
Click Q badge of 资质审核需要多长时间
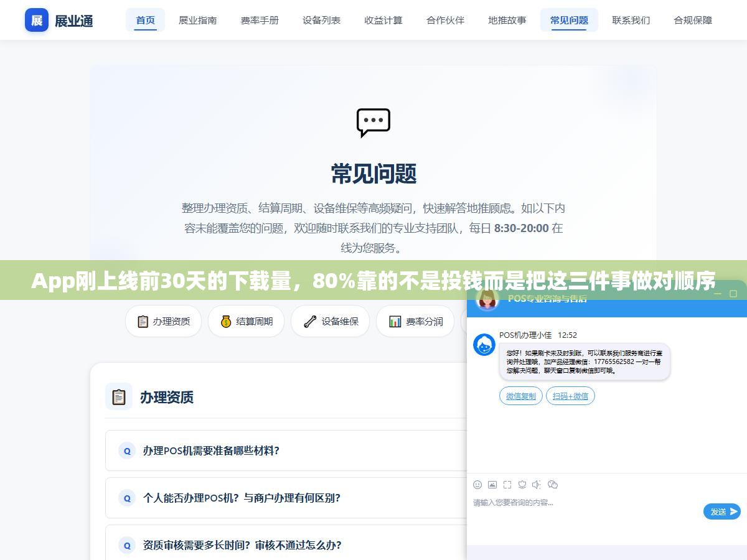(x=127, y=546)
